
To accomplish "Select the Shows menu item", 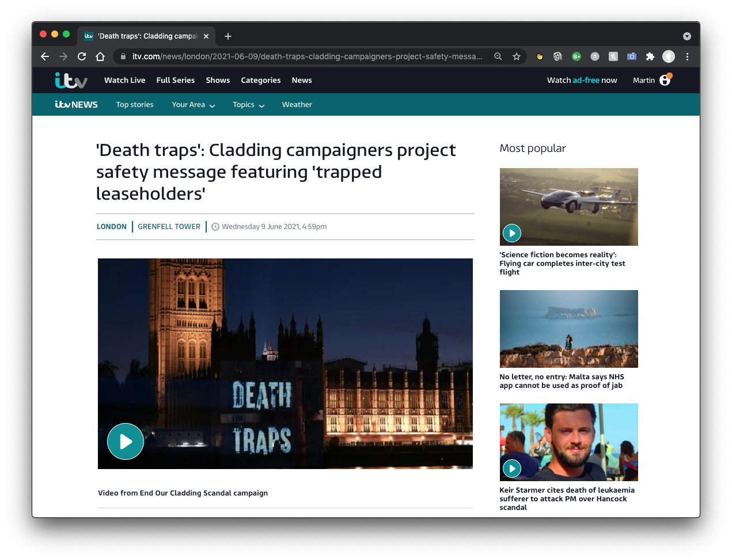I will click(x=218, y=80).
